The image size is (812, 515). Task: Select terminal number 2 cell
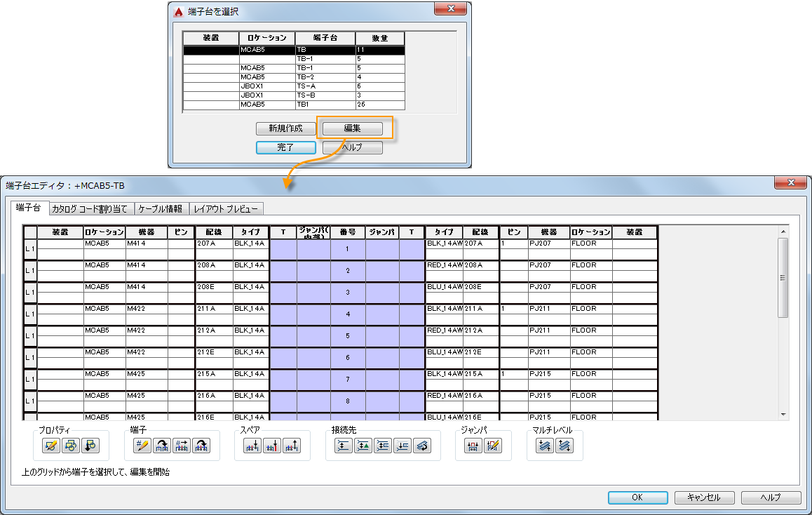(x=348, y=271)
